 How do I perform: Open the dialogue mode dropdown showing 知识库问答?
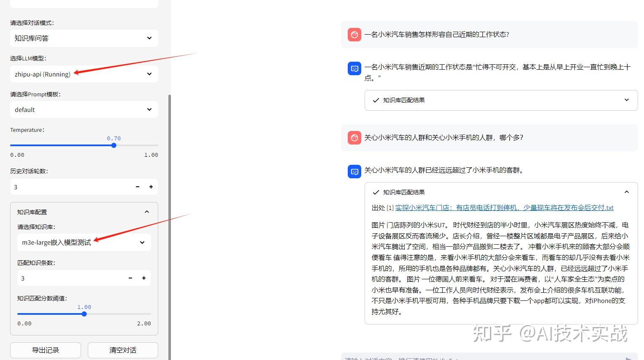tap(84, 38)
